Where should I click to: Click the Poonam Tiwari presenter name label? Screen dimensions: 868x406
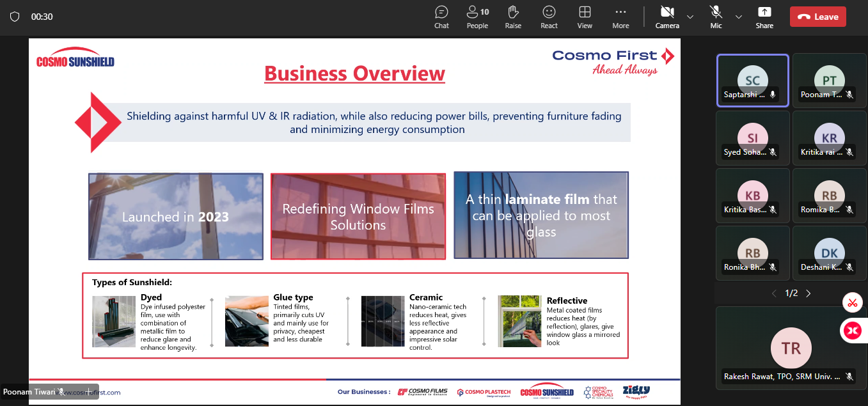29,392
